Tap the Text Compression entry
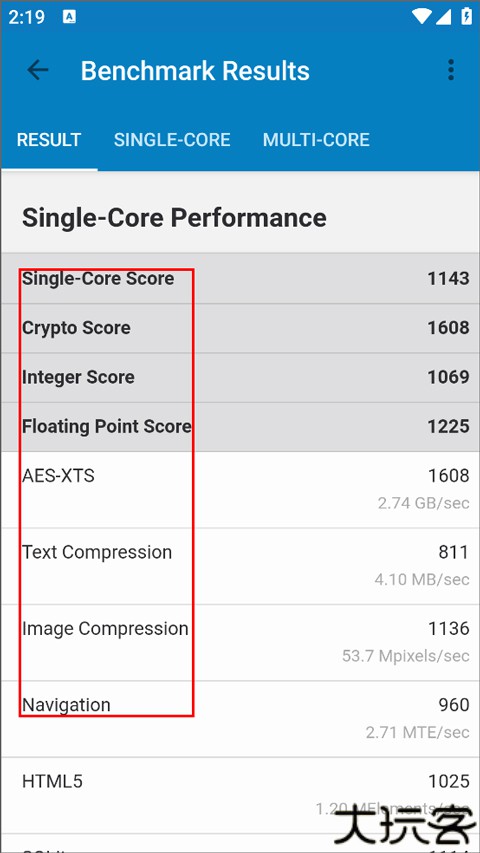 click(x=240, y=566)
